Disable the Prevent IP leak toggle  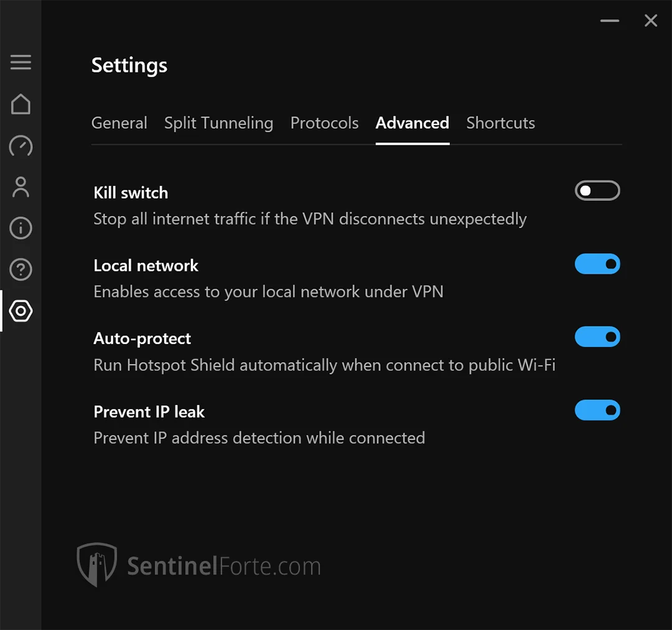click(x=597, y=410)
